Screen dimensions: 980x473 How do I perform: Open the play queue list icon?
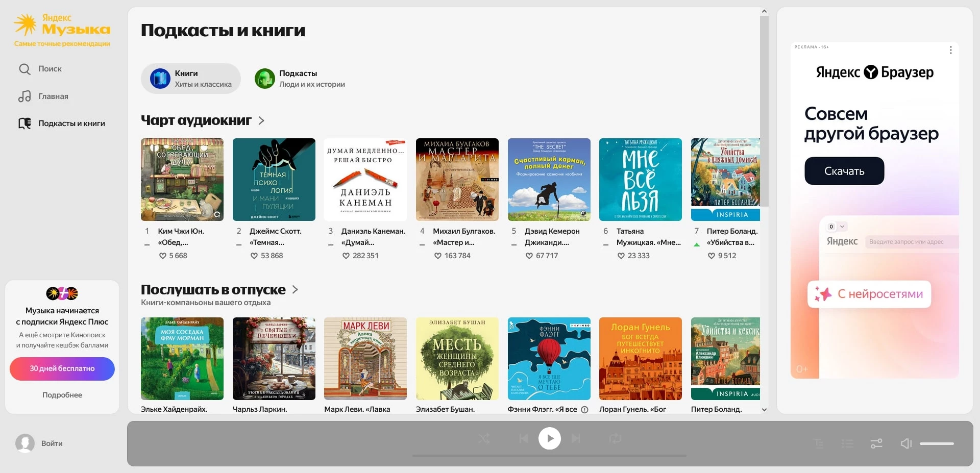[847, 443]
